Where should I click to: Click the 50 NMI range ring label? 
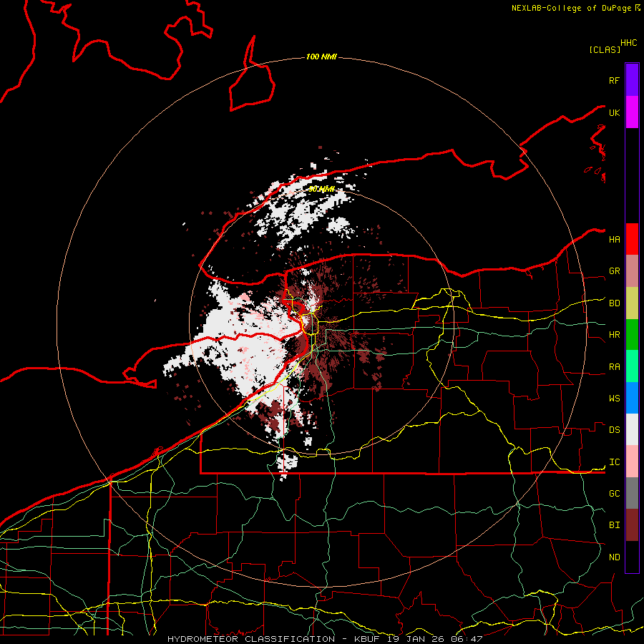pos(321,189)
